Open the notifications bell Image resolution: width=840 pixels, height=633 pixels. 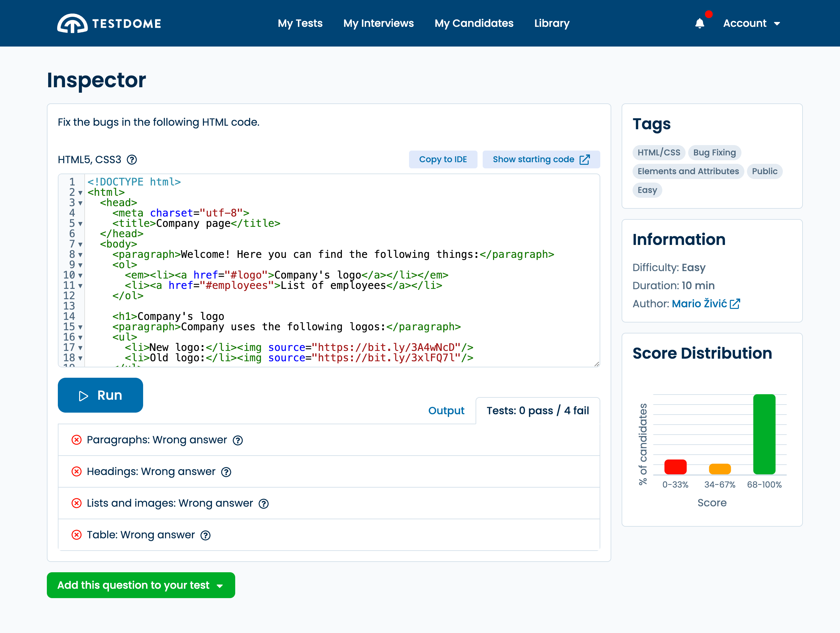point(699,24)
